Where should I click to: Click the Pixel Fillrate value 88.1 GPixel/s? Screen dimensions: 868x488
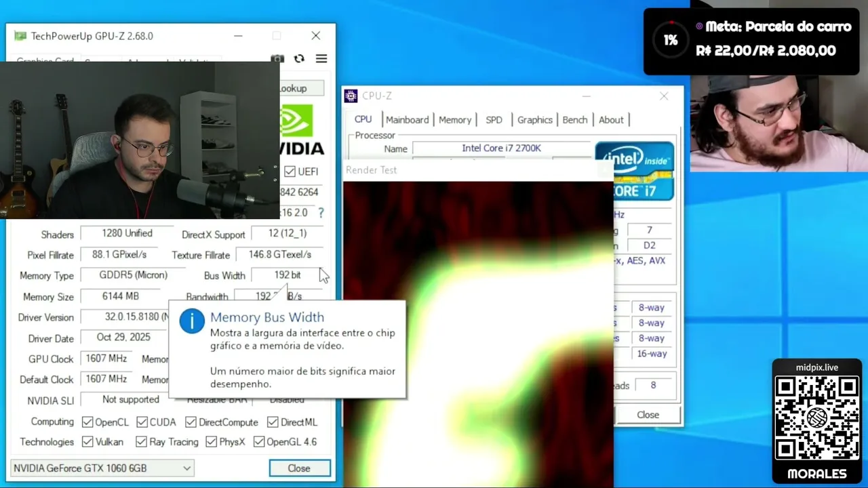[119, 254]
